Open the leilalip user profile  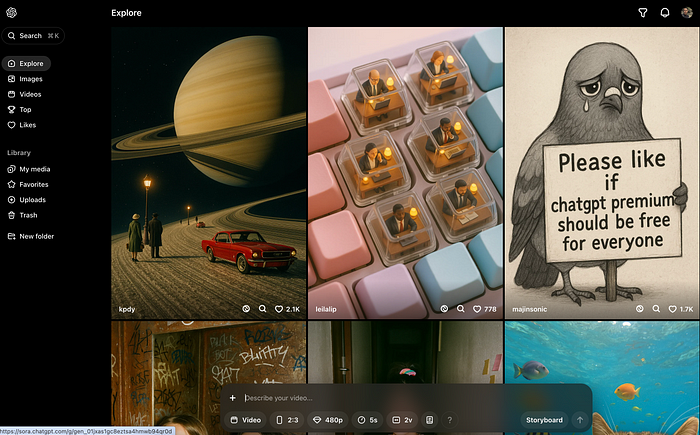point(326,309)
